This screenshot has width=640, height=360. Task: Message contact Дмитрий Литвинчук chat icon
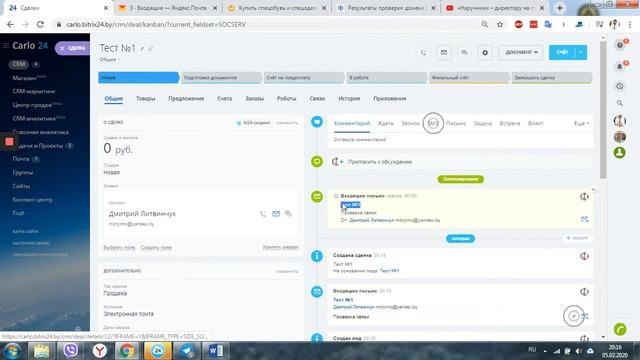288,214
